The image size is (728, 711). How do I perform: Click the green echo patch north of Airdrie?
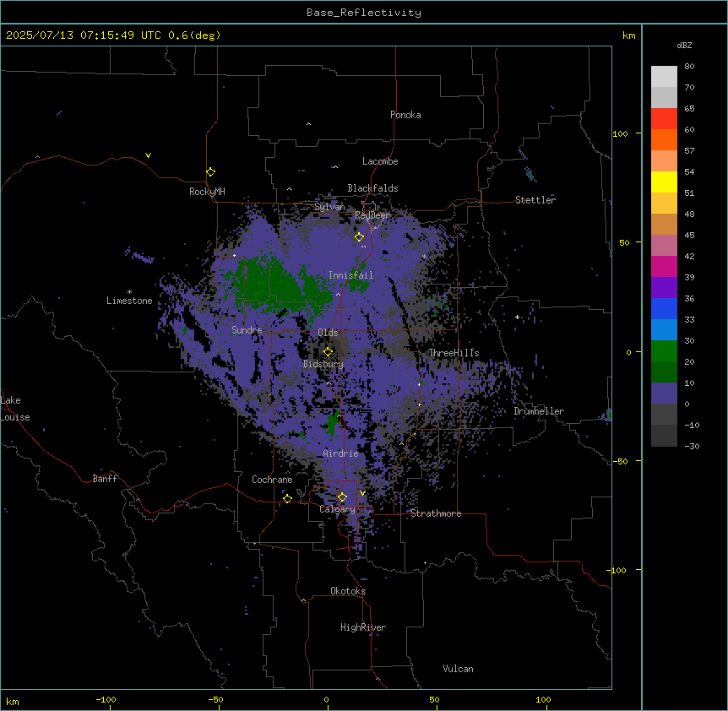coord(333,422)
